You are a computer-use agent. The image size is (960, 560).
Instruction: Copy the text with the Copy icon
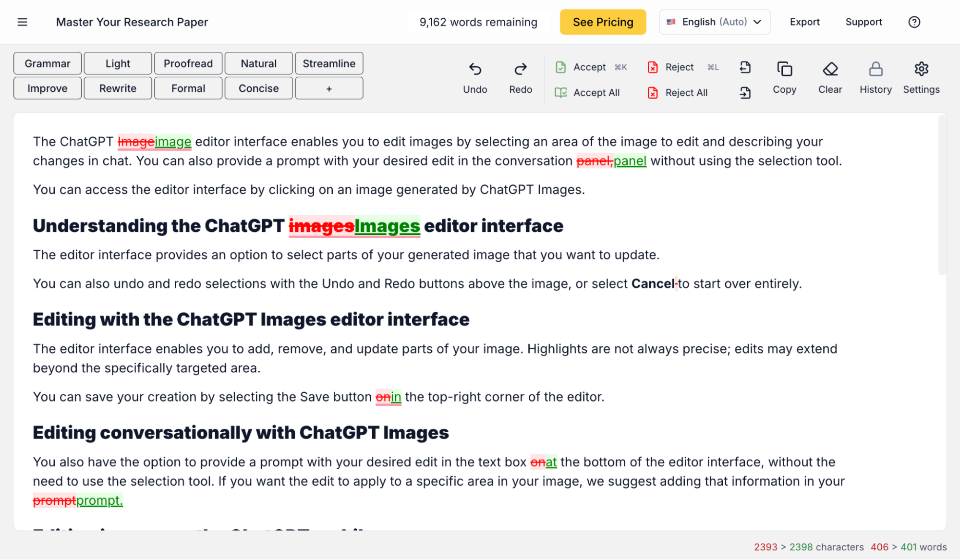pos(784,69)
